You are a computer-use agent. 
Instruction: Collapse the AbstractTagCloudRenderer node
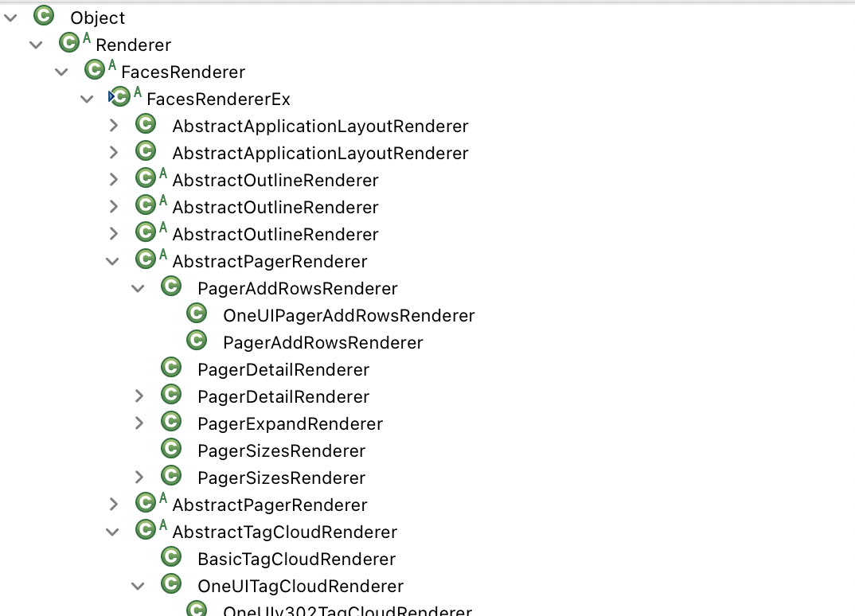[112, 532]
